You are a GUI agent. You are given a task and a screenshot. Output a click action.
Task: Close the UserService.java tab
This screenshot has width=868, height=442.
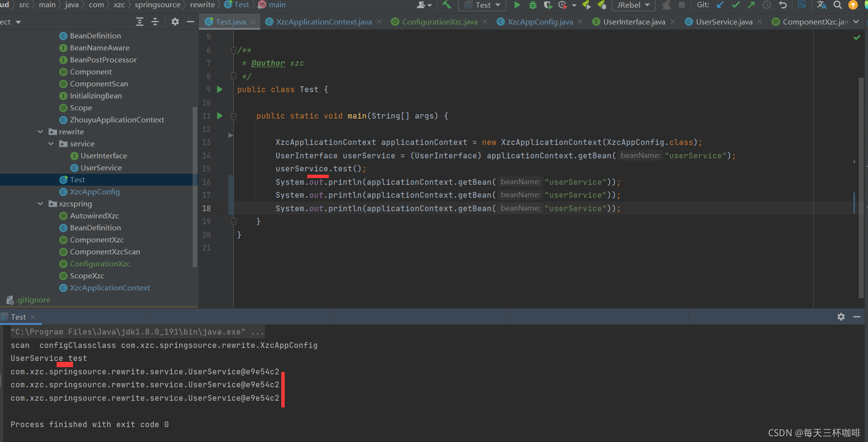coord(759,22)
